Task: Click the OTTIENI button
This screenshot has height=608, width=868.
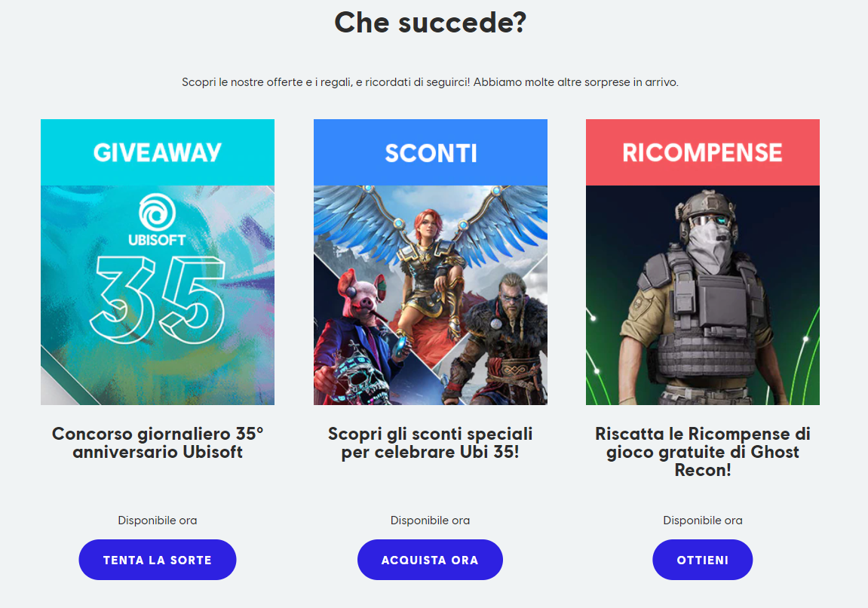Action: (703, 560)
